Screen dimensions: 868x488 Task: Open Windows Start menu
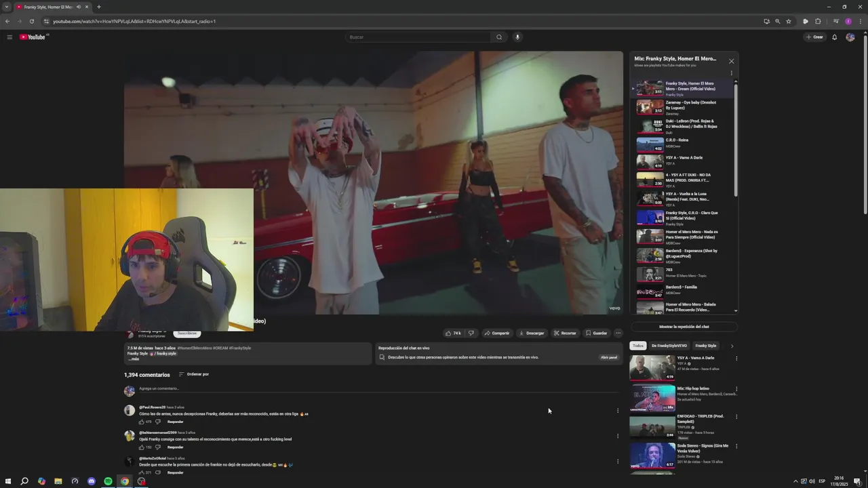8,481
